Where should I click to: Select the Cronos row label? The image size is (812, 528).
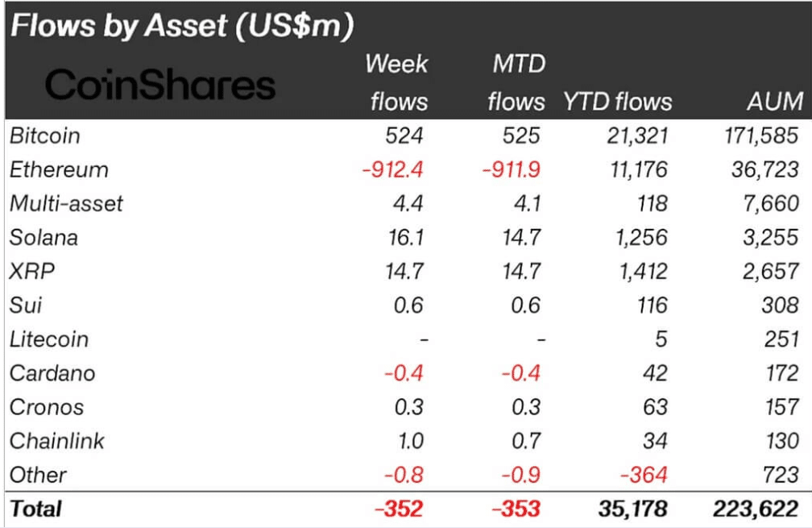[47, 407]
